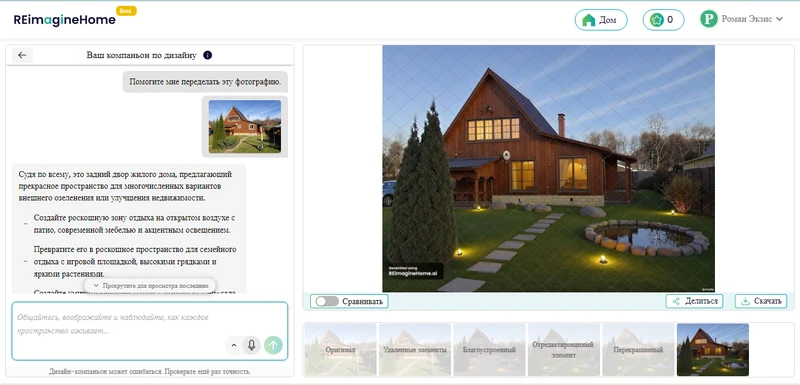Select the Удаленные элементы thumbnail
This screenshot has width=800, height=385.
coord(415,350)
